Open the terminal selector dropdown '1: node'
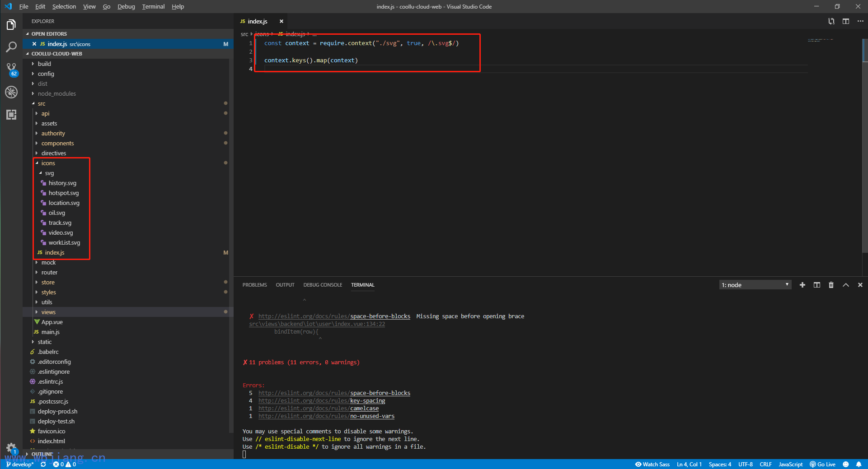The width and height of the screenshot is (868, 469). pyautogui.click(x=755, y=285)
